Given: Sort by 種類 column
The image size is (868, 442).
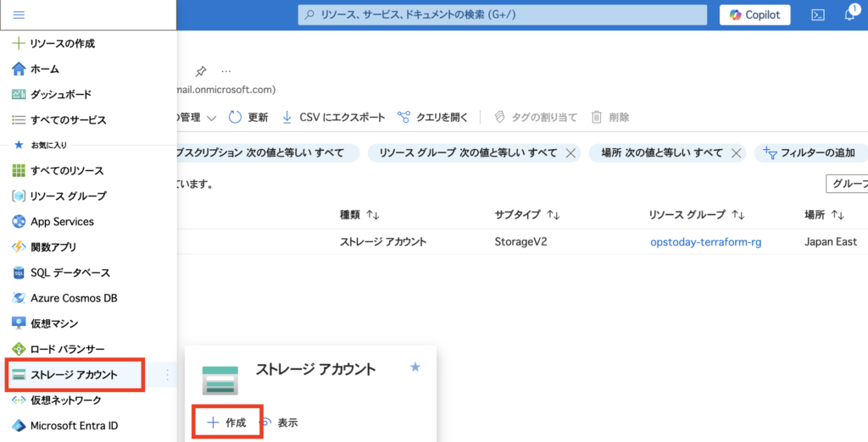Looking at the screenshot, I should click(x=359, y=214).
